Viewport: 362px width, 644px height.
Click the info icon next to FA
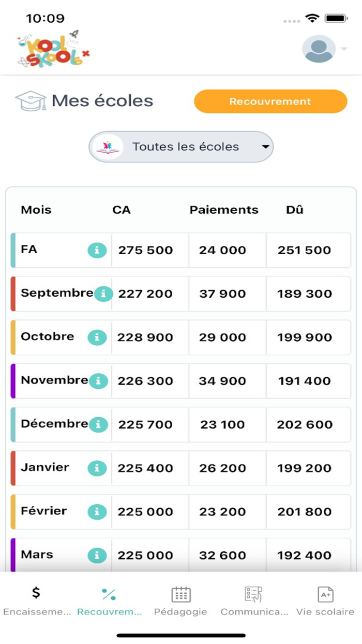(x=97, y=251)
